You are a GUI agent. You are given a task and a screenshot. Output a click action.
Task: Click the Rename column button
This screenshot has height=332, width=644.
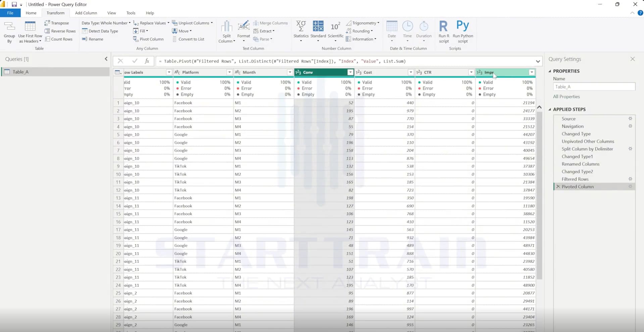click(93, 39)
